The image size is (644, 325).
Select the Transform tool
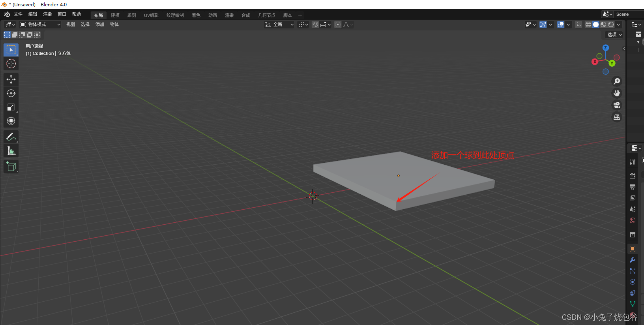(x=11, y=121)
